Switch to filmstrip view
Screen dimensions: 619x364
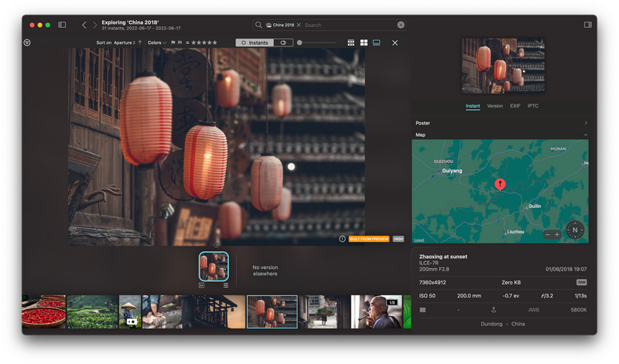click(x=376, y=43)
